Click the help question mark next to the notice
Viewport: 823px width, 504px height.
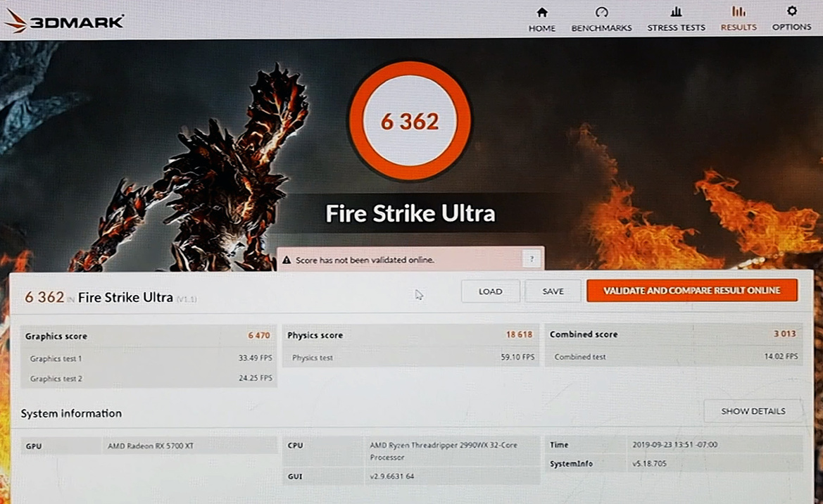tap(532, 259)
